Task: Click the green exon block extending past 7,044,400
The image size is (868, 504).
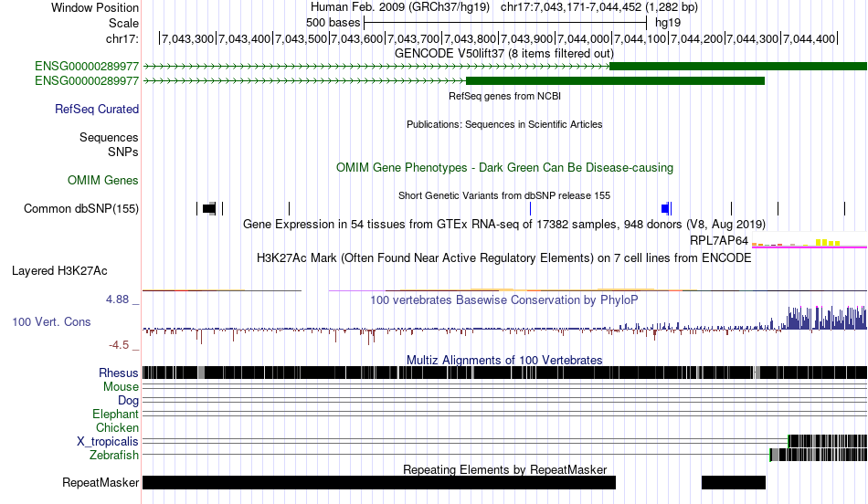Action: (x=738, y=67)
